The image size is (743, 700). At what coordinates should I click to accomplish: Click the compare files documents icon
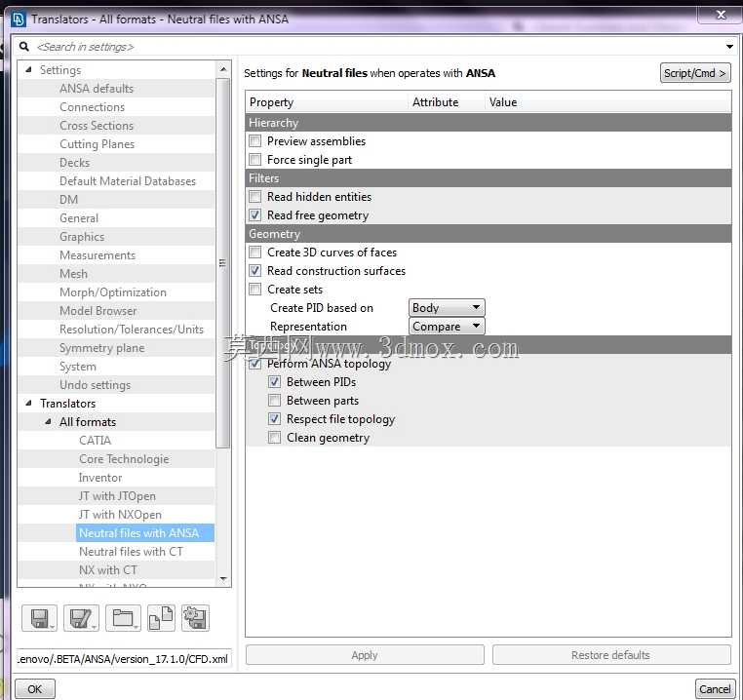coord(161,618)
